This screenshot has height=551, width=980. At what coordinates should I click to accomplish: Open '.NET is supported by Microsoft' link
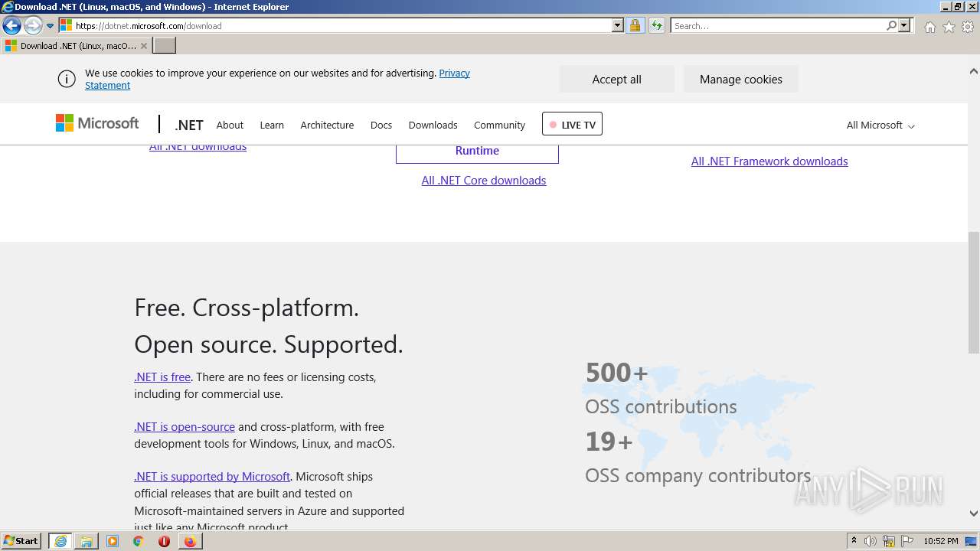pyautogui.click(x=212, y=477)
